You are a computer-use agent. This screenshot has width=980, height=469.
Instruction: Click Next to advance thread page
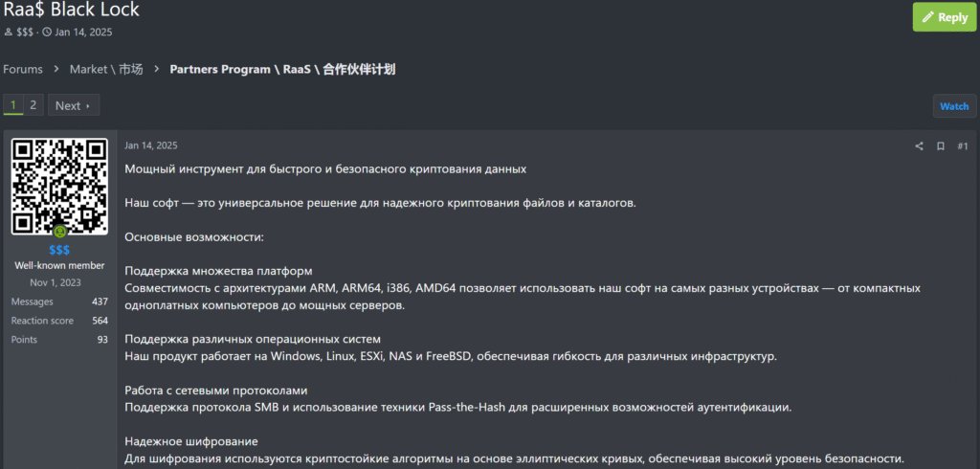click(x=73, y=105)
